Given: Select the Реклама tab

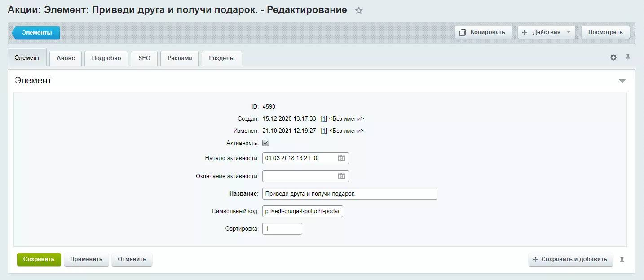Looking at the screenshot, I should (x=180, y=58).
